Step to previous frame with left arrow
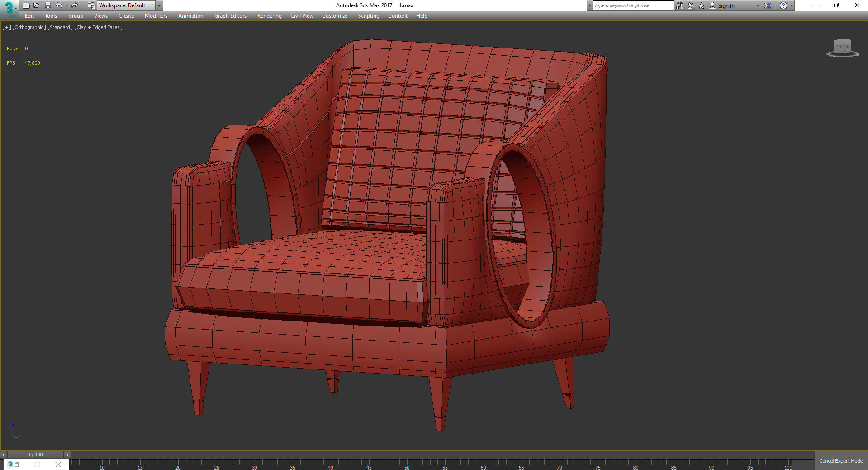 pyautogui.click(x=4, y=455)
